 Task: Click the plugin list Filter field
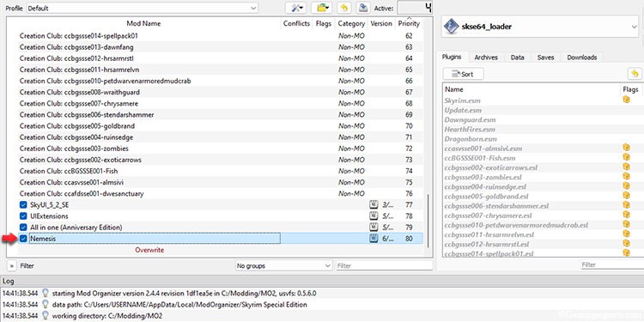(612, 265)
